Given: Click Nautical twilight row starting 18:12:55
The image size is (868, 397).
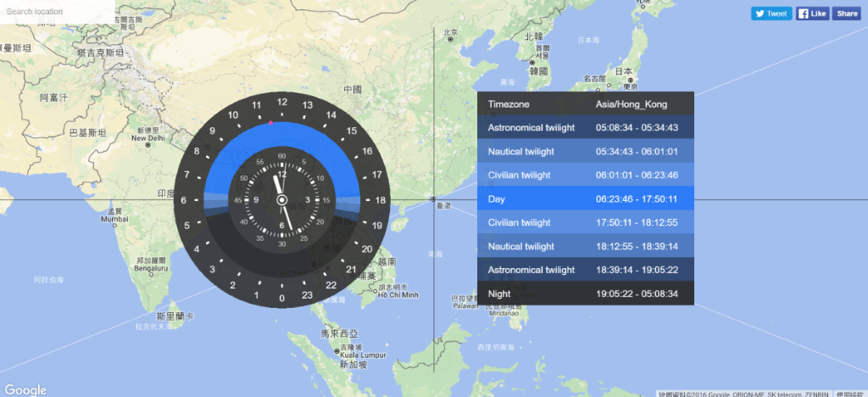Looking at the screenshot, I should [x=585, y=246].
